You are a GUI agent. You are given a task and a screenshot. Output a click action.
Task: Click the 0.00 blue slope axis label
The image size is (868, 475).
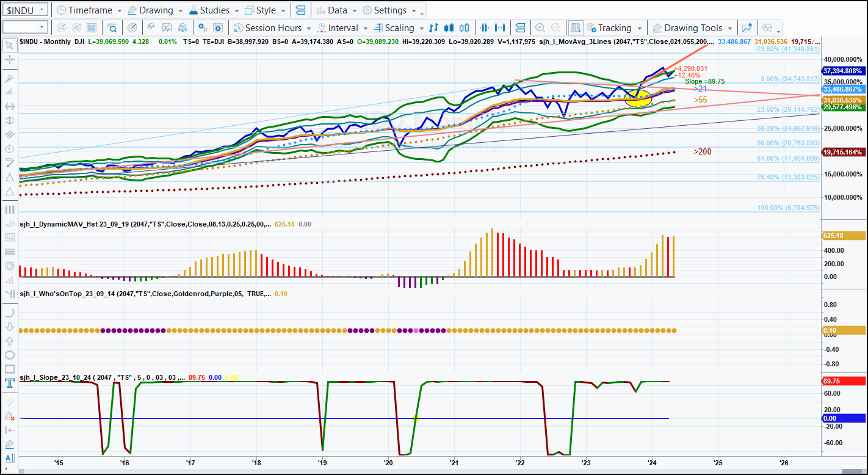(843, 418)
